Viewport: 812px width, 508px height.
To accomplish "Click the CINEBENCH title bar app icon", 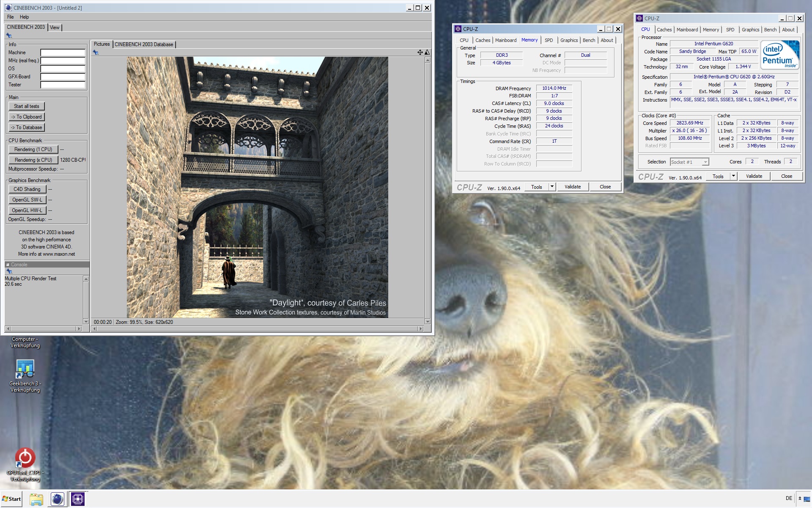I will tap(8, 8).
